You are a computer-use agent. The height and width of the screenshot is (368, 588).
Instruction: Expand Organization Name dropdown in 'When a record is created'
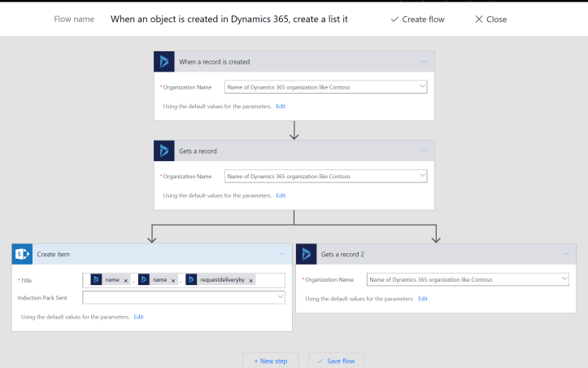pos(422,86)
